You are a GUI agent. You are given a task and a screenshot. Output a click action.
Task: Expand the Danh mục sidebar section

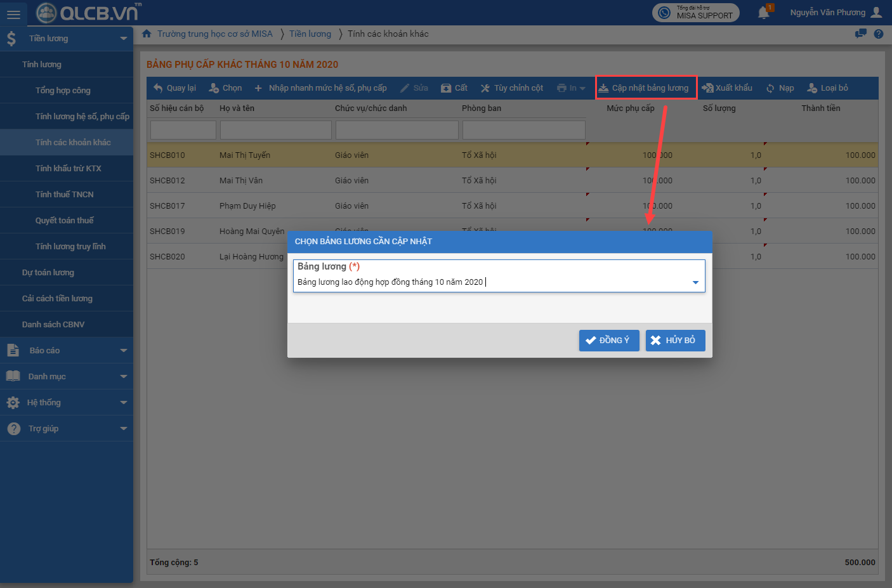[67, 376]
